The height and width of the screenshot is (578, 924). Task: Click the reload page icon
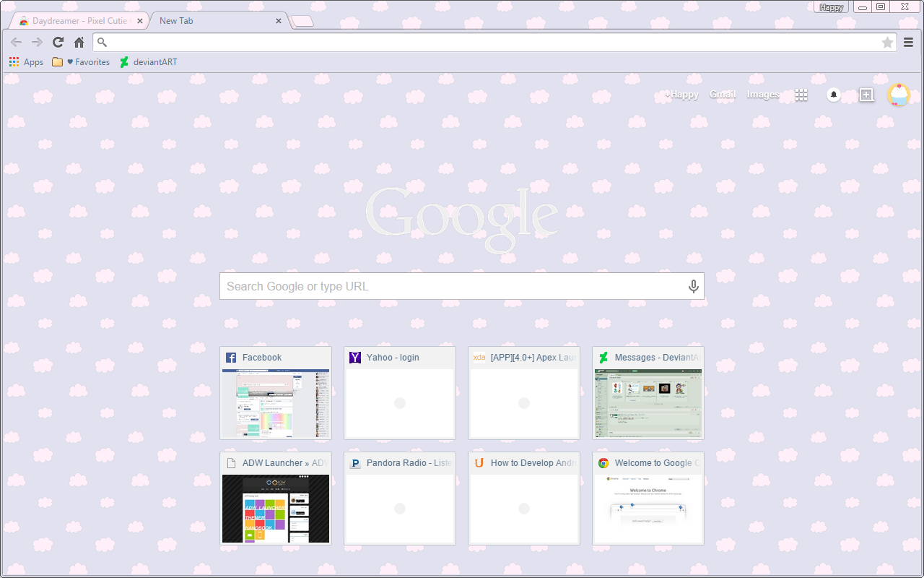pyautogui.click(x=58, y=43)
